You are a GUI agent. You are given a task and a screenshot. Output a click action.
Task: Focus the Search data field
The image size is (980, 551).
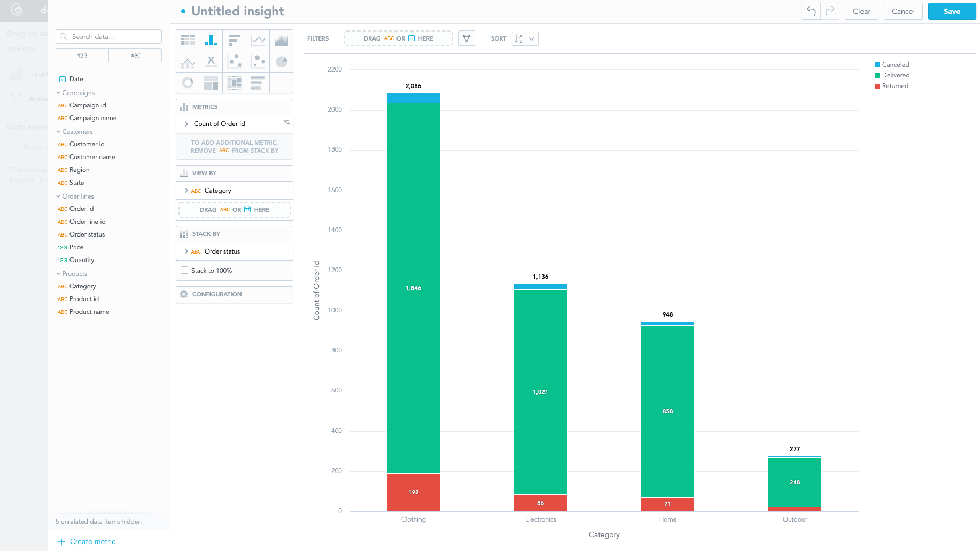tap(108, 37)
